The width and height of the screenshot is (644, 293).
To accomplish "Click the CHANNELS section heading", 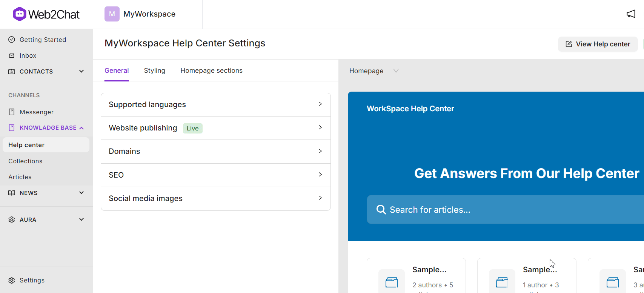I will click(24, 95).
